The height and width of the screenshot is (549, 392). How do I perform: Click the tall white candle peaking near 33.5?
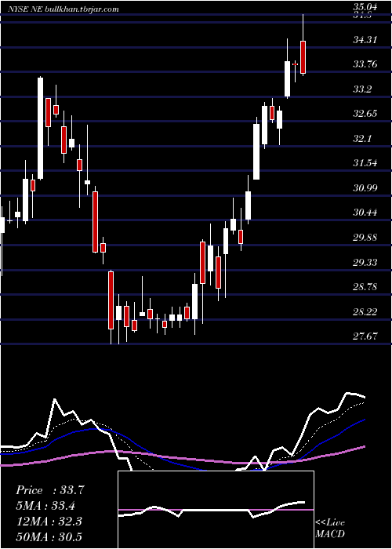[41, 128]
